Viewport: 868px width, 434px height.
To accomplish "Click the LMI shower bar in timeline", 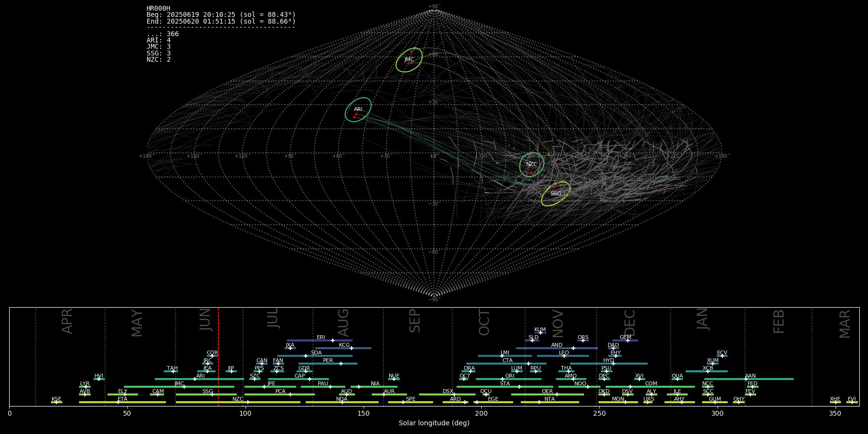I will [505, 356].
